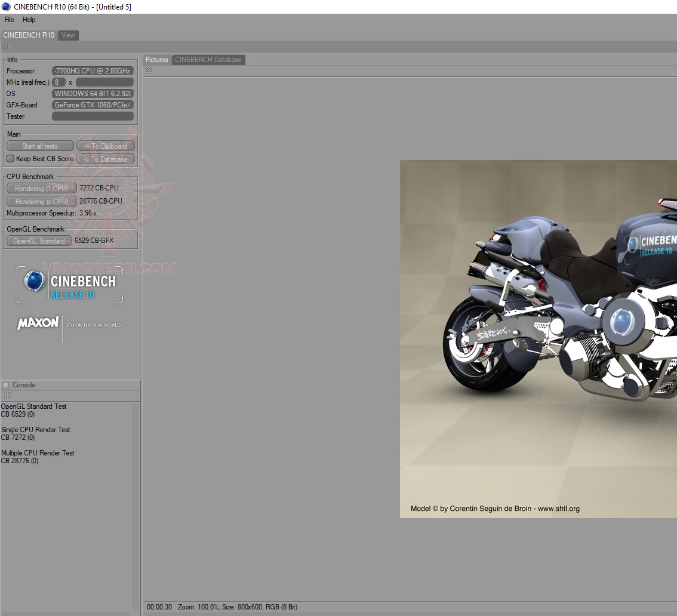Switch to the CINEBENCH Database tab
Image resolution: width=677 pixels, height=616 pixels.
[x=208, y=60]
